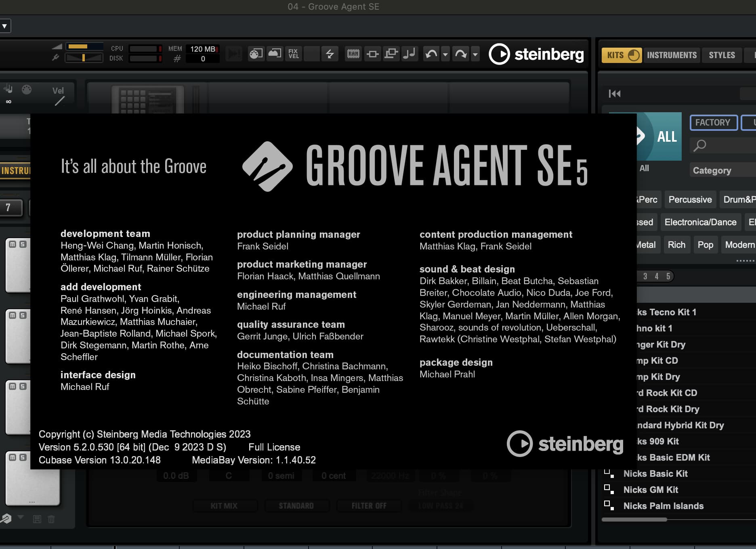Solo the third pad from top

[23, 386]
